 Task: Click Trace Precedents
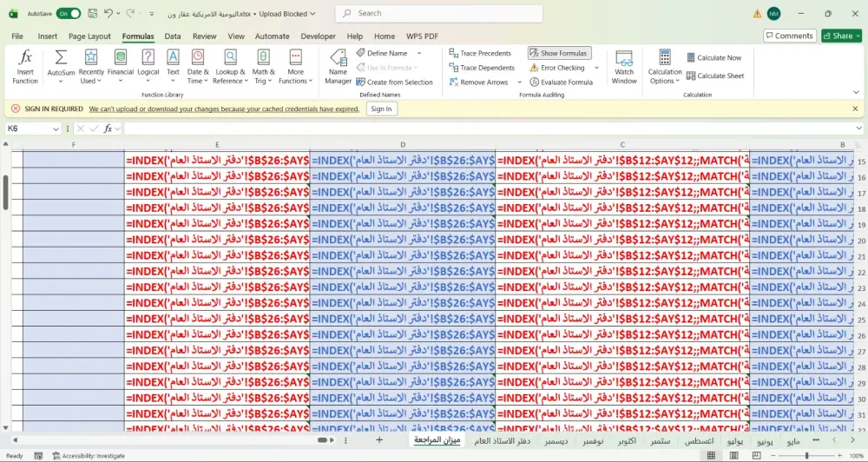tap(480, 53)
